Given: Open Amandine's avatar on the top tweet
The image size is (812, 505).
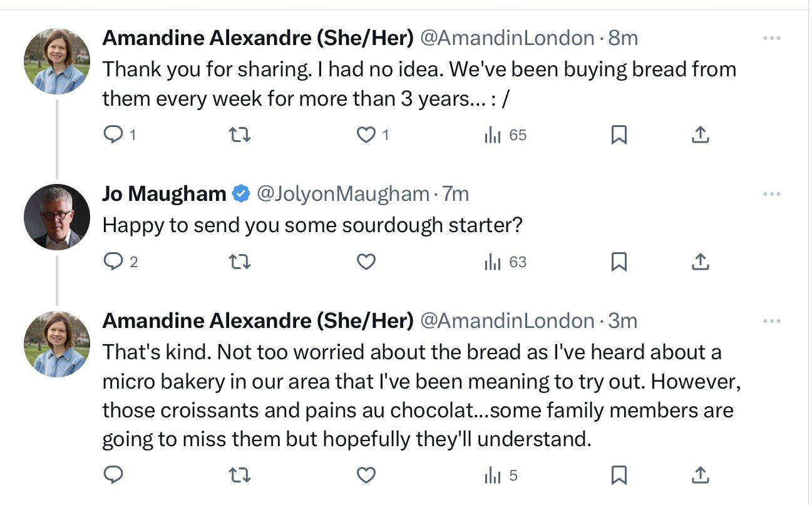Looking at the screenshot, I should [57, 61].
